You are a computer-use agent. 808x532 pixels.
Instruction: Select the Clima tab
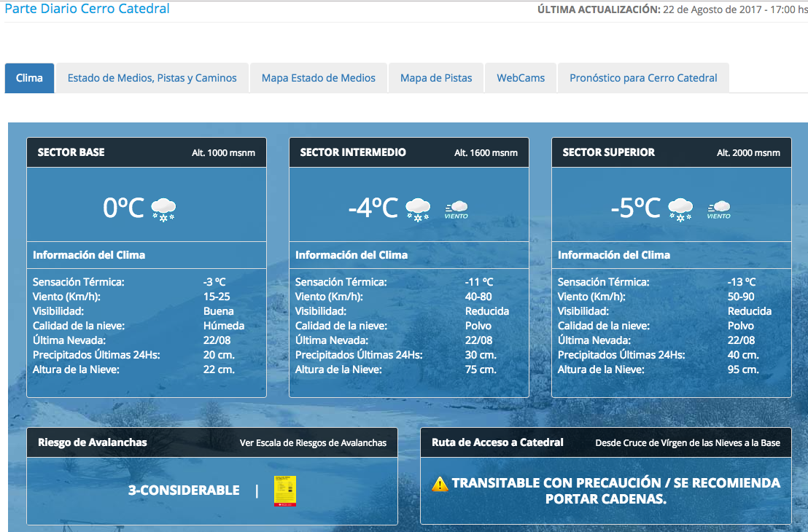tap(29, 78)
